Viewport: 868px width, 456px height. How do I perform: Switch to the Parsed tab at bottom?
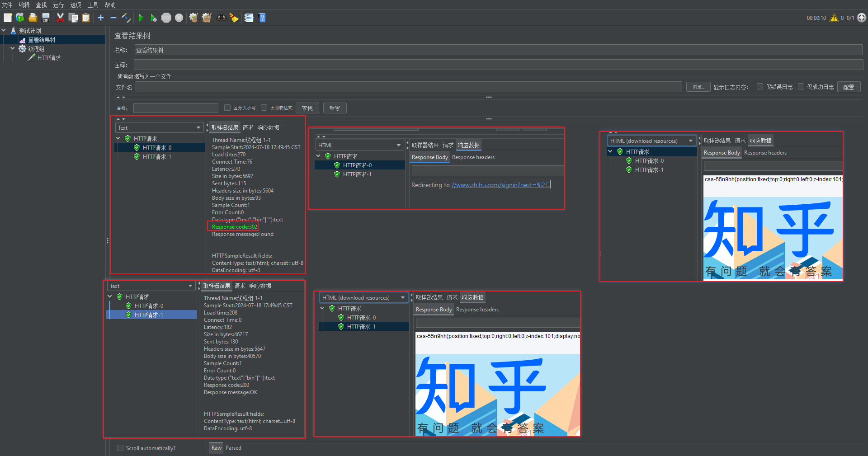point(233,448)
